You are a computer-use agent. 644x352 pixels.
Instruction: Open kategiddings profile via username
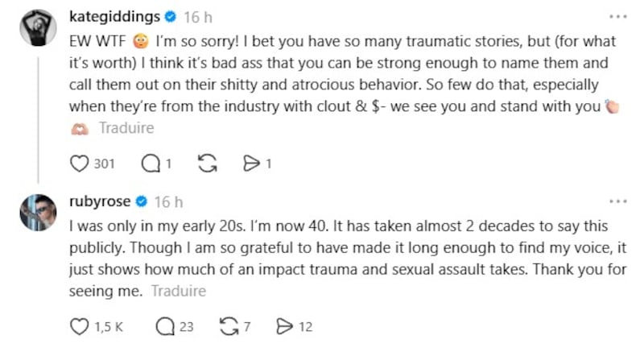point(114,16)
